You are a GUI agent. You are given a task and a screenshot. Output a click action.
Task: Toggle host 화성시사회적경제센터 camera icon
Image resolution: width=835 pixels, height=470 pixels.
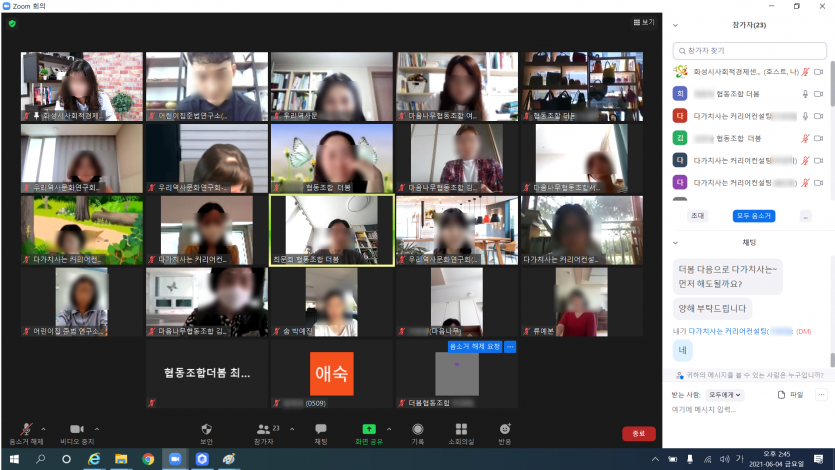pyautogui.click(x=818, y=71)
